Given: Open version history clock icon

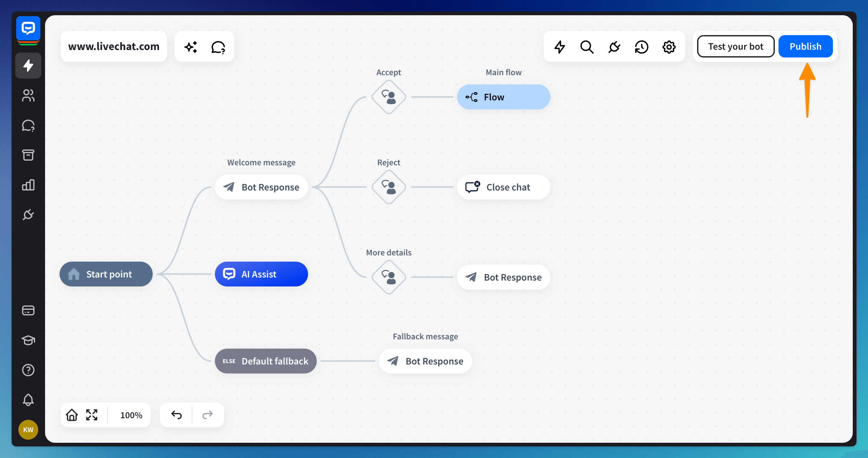Looking at the screenshot, I should click(641, 47).
